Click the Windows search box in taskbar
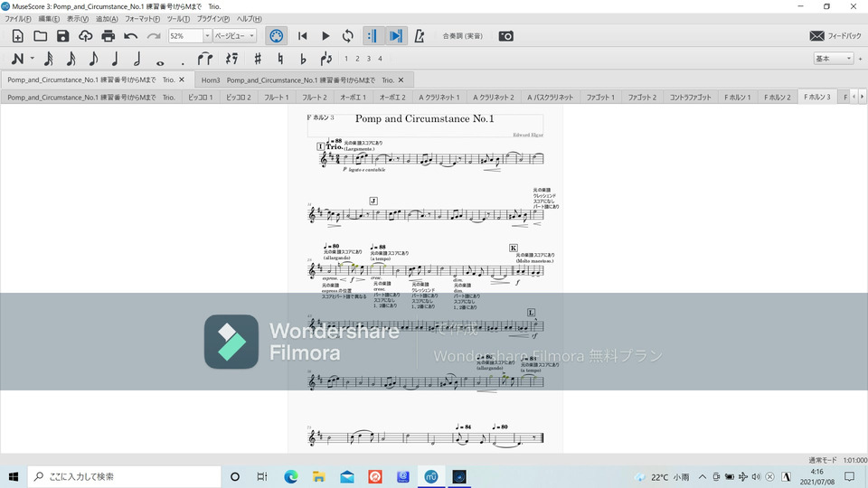Image resolution: width=868 pixels, height=488 pixels. coord(125,476)
